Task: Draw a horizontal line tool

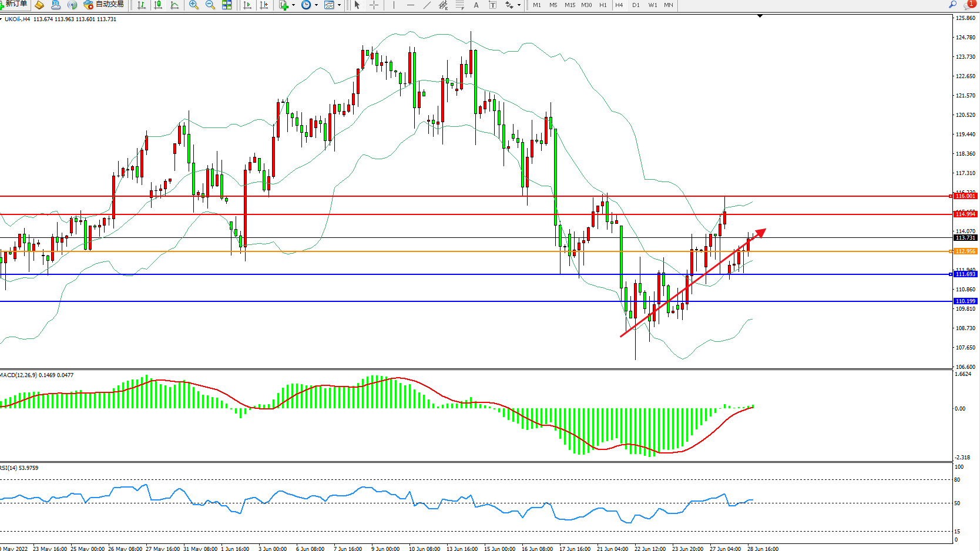Action: pyautogui.click(x=410, y=5)
